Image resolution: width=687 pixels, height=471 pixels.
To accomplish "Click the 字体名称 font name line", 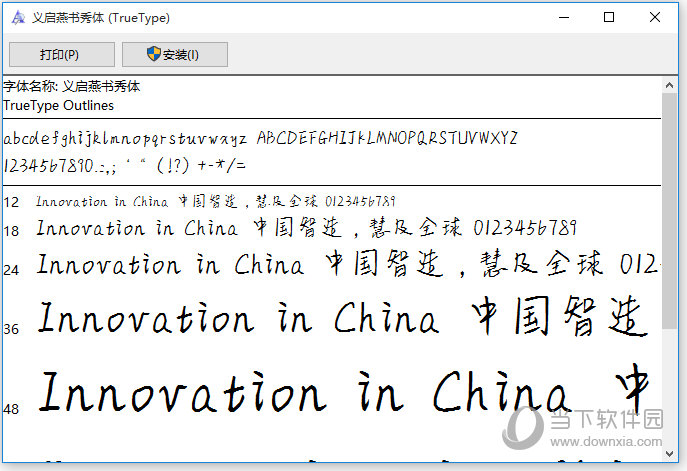I will [72, 87].
